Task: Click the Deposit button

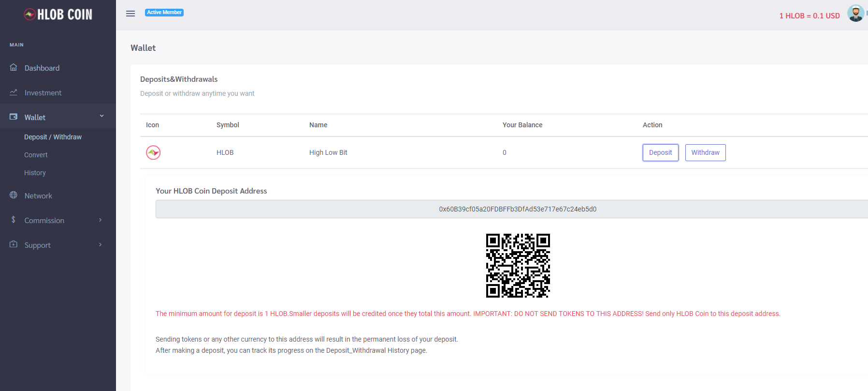Action: [661, 152]
